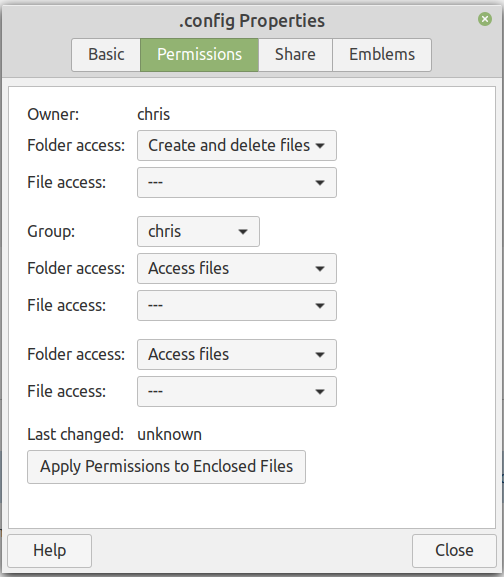This screenshot has height=577, width=504.
Task: Click the 'Group:' label
Action: pos(51,232)
